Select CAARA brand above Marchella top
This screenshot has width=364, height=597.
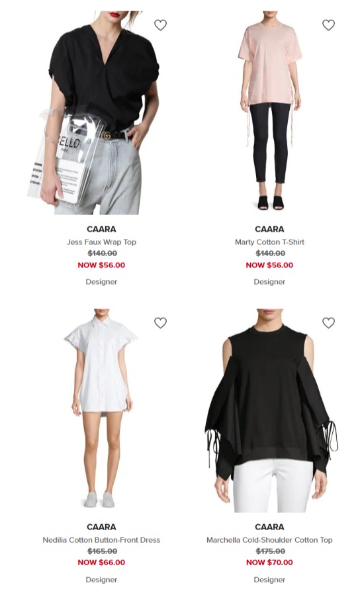[x=269, y=527]
